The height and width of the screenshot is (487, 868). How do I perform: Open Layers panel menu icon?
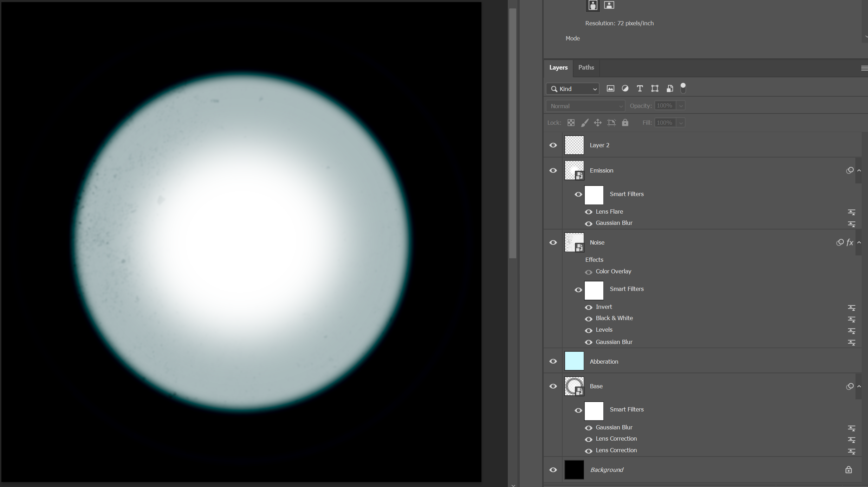[x=864, y=68]
